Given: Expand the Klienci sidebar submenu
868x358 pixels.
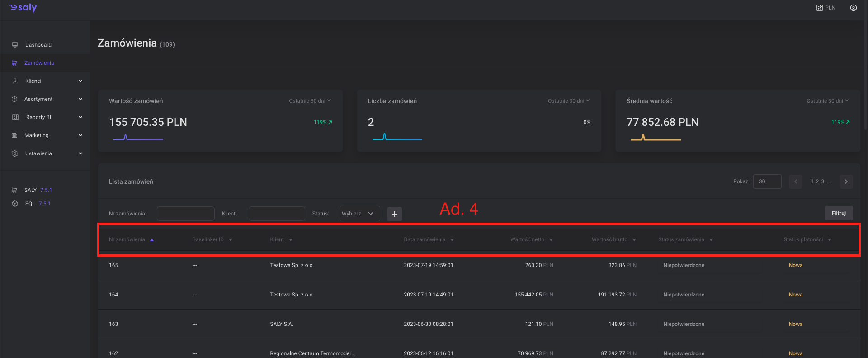Looking at the screenshot, I should click(80, 81).
